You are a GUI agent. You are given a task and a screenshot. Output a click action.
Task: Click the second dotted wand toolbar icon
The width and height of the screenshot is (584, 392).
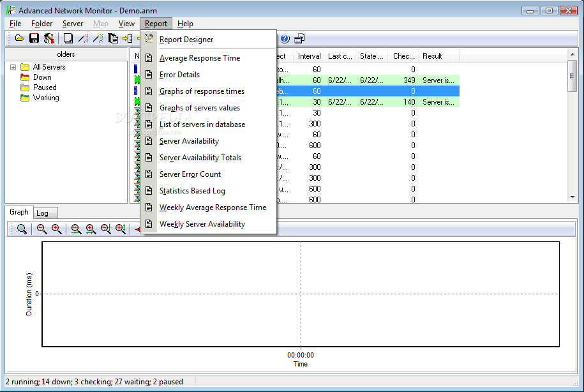tap(98, 38)
